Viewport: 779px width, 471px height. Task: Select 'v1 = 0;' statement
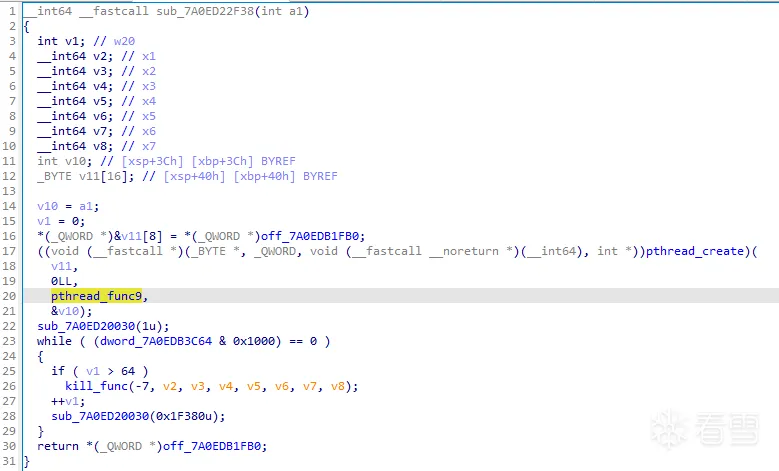tap(61, 221)
